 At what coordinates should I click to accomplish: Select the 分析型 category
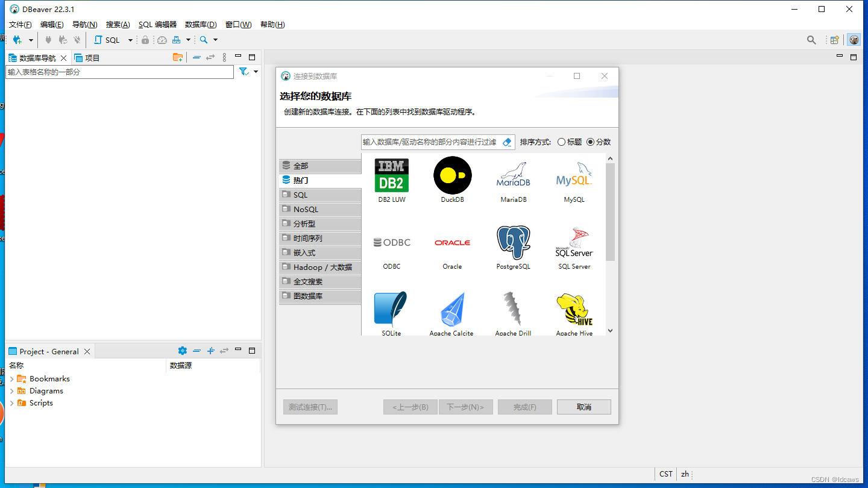coord(320,224)
